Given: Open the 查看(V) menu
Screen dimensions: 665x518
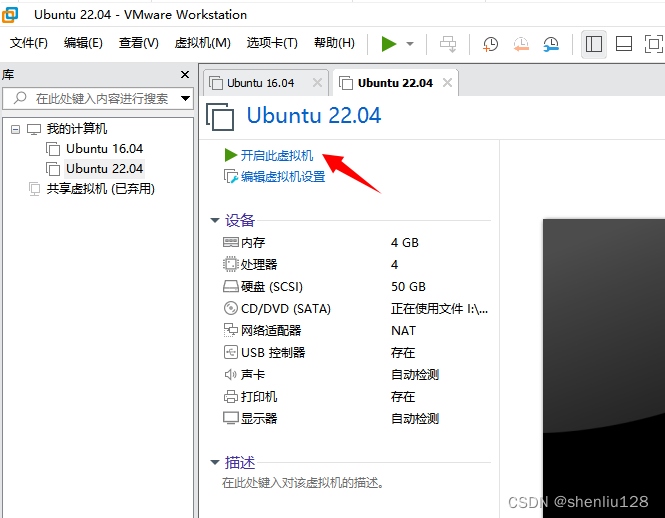Looking at the screenshot, I should coord(139,43).
